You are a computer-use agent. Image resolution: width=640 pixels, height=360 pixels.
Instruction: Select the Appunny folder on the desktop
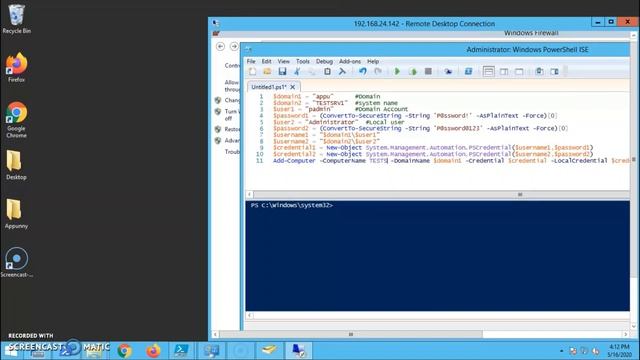click(16, 214)
